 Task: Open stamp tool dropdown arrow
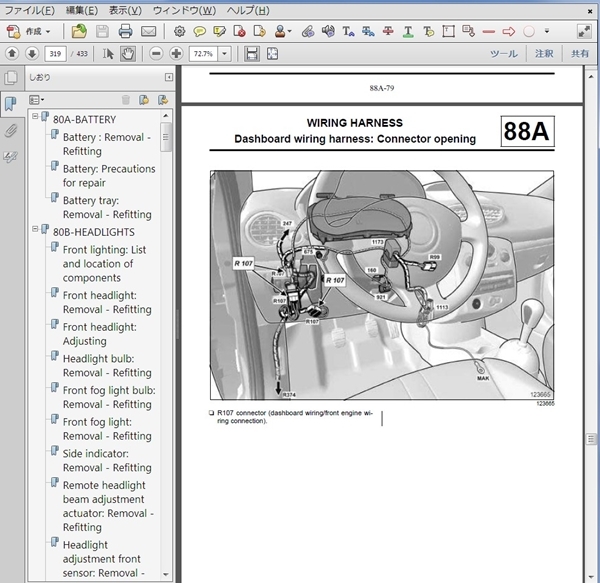[289, 31]
